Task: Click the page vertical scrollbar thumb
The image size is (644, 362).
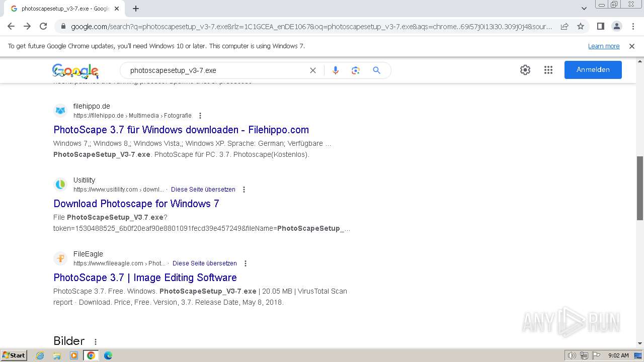Action: point(640,189)
